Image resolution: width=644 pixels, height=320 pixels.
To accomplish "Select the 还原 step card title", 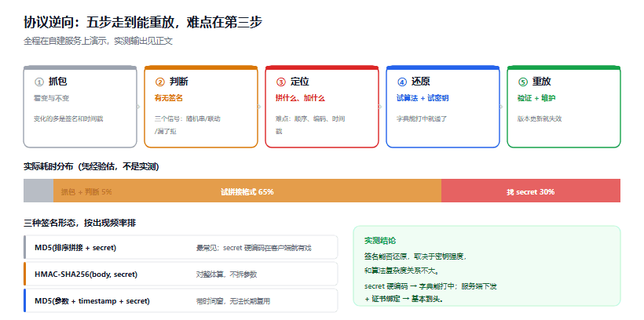I will 421,82.
